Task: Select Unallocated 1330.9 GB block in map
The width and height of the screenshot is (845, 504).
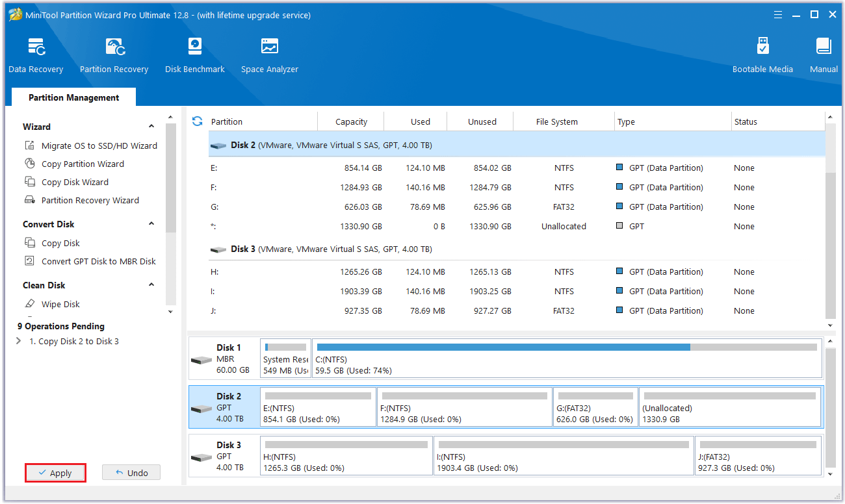Action: pyautogui.click(x=730, y=407)
